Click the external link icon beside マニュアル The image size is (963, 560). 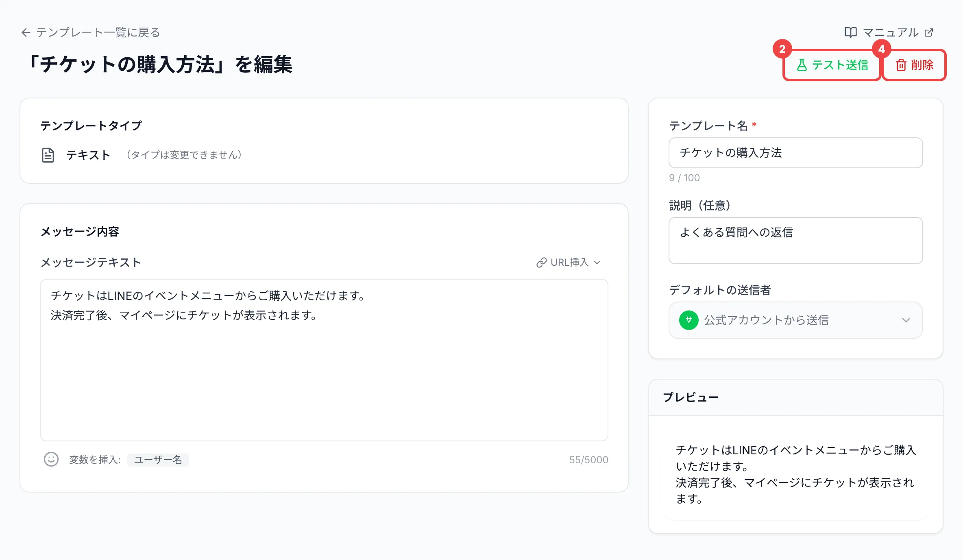point(929,33)
